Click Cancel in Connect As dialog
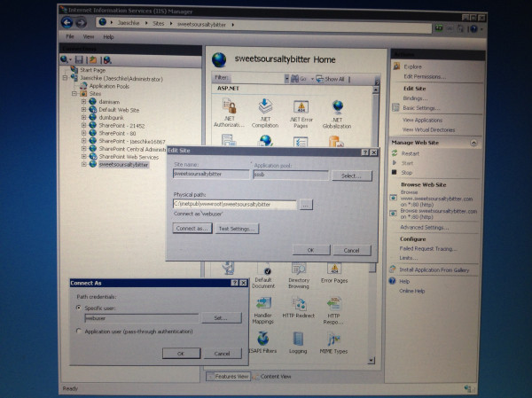This screenshot has width=532, height=398. click(x=223, y=353)
